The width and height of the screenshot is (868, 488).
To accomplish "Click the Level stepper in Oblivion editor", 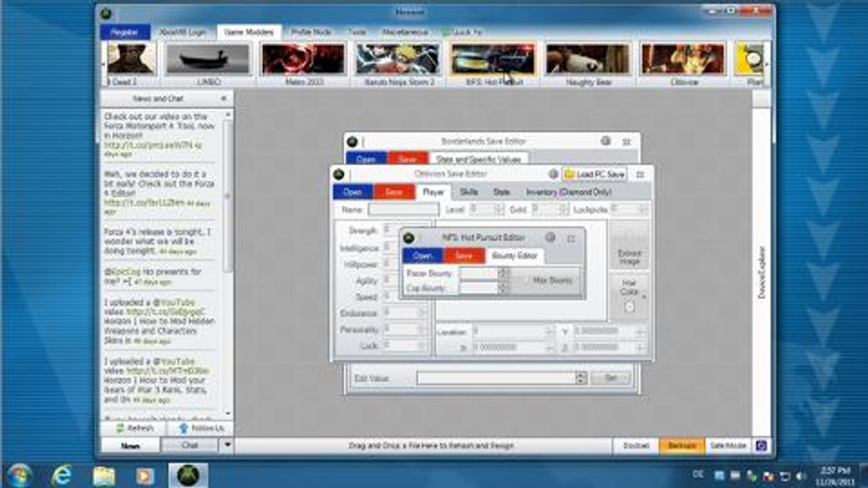I will click(500, 210).
